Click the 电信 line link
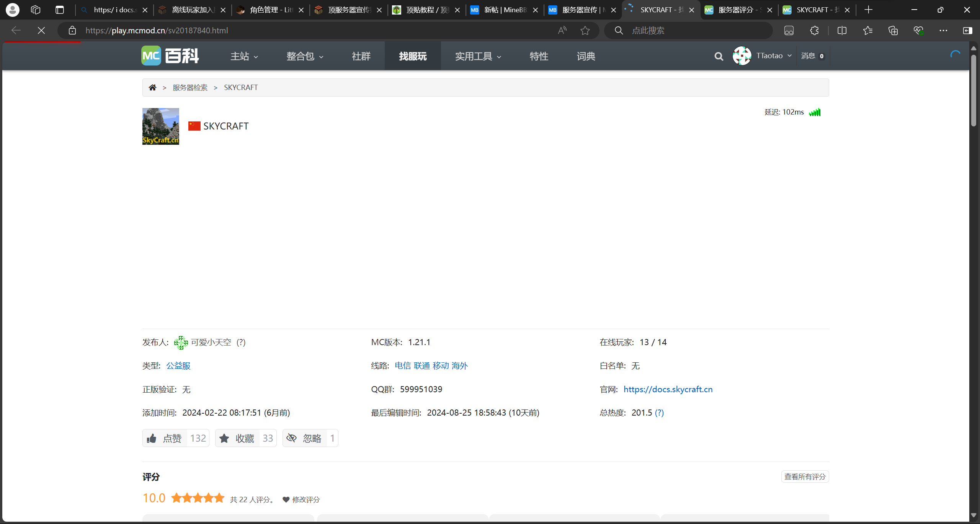The height and width of the screenshot is (524, 980). pos(403,366)
